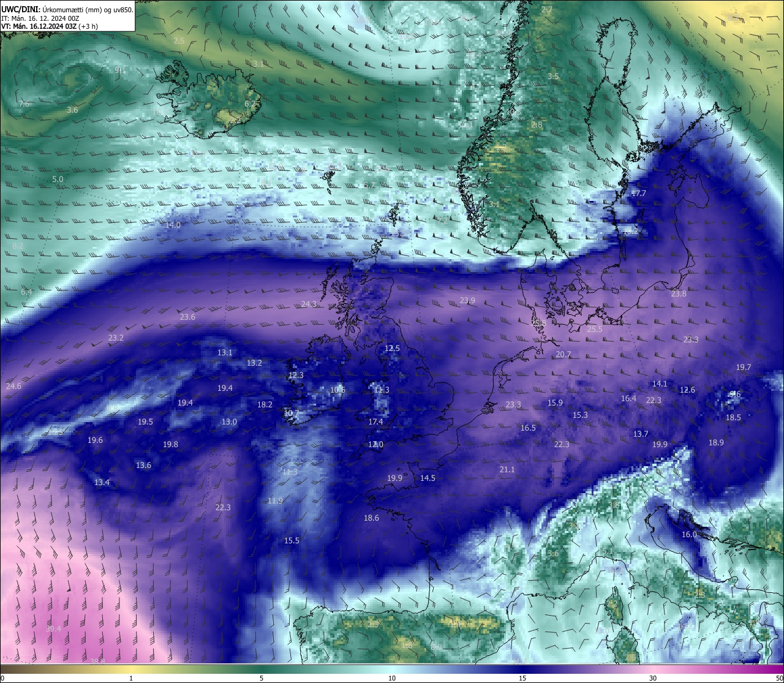784x683 pixels.
Task: Select the "24.3" value west of Scotland
Action: 309,304
